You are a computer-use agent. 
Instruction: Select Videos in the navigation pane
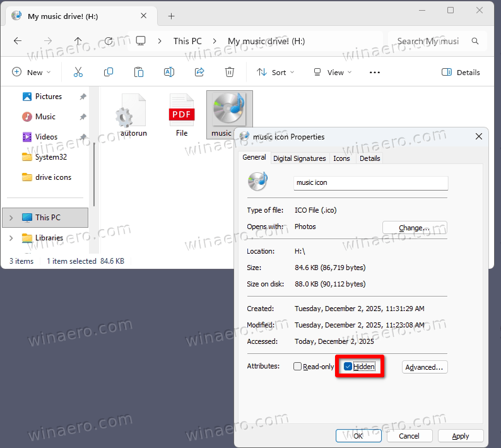[x=46, y=137]
